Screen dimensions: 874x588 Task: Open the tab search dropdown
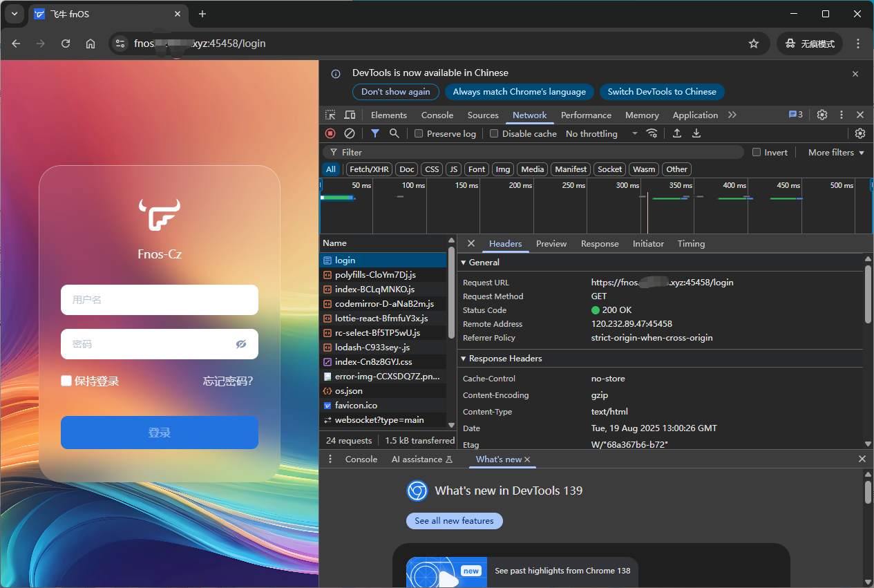click(x=14, y=14)
